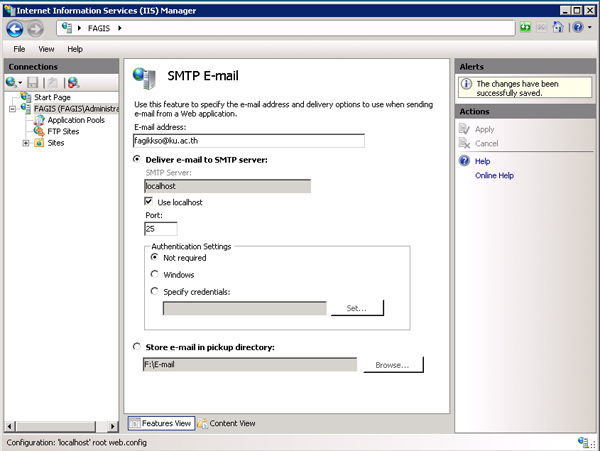Image resolution: width=600 pixels, height=451 pixels.
Task: Click Connections pane right scroll arrow
Action: coord(112,426)
